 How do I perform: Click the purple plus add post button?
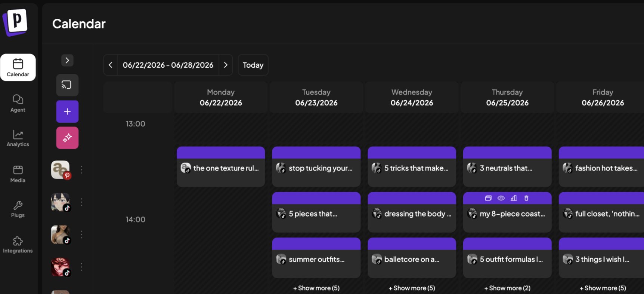(x=67, y=111)
